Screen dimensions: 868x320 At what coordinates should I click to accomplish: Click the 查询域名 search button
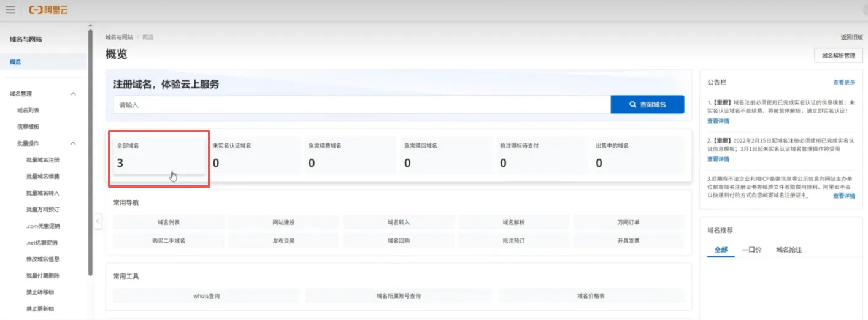[x=647, y=105]
